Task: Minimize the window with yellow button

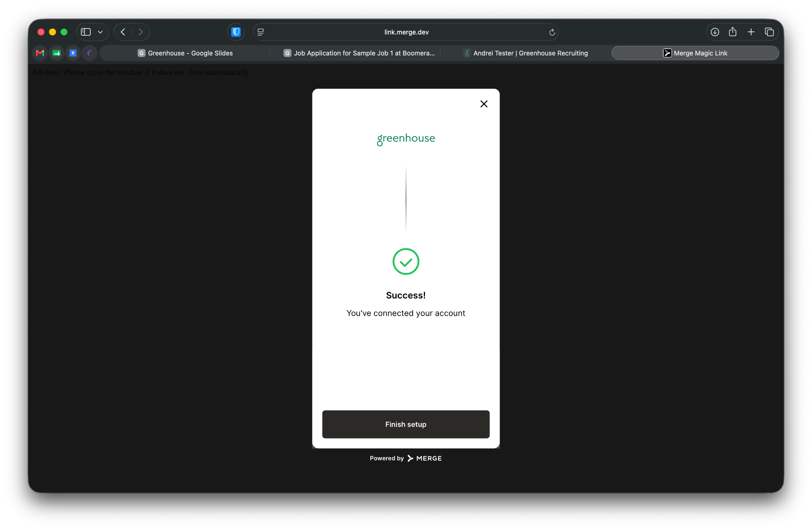Action: tap(52, 32)
